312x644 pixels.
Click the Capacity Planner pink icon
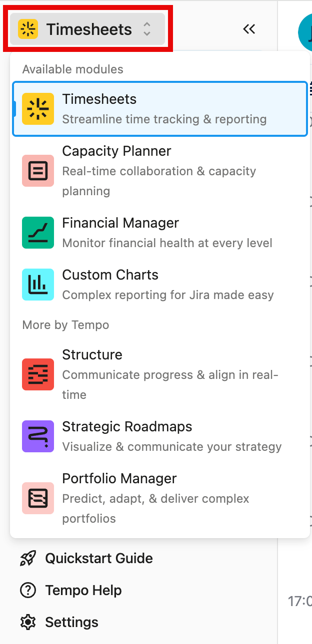coord(38,171)
